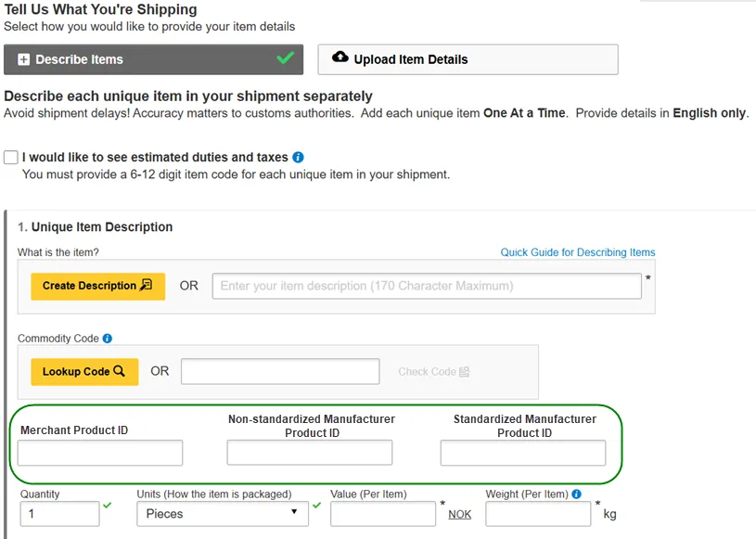This screenshot has height=539, width=756.
Task: Click the Check Code link
Action: pyautogui.click(x=433, y=372)
